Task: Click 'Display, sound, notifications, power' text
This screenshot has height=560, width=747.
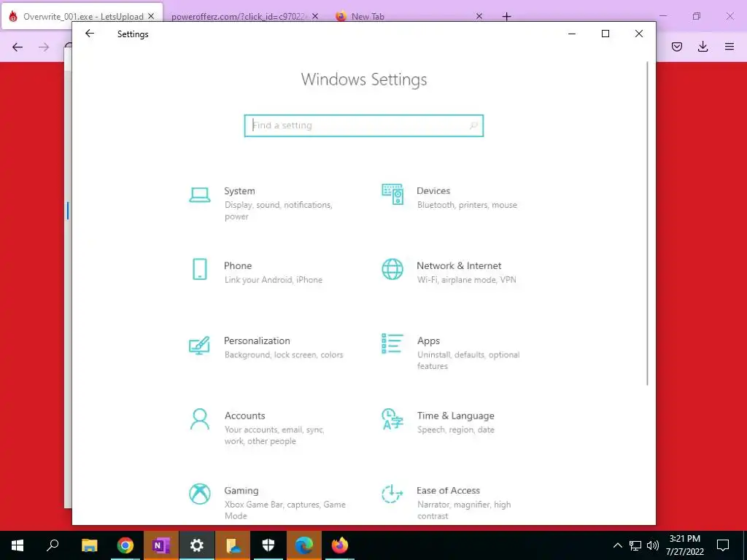Action: point(278,211)
